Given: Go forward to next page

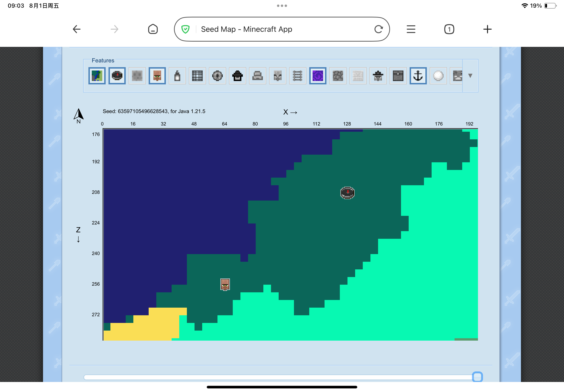Looking at the screenshot, I should coord(114,29).
